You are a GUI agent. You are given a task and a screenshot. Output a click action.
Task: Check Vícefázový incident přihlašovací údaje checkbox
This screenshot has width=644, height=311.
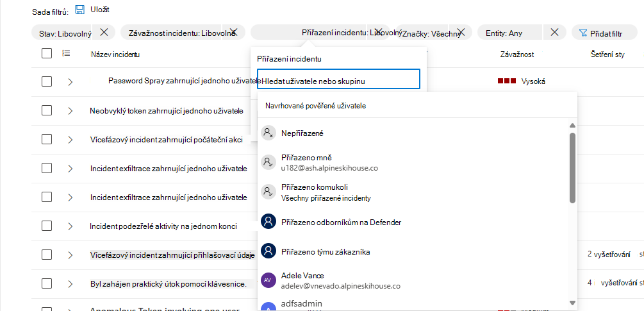click(x=47, y=255)
